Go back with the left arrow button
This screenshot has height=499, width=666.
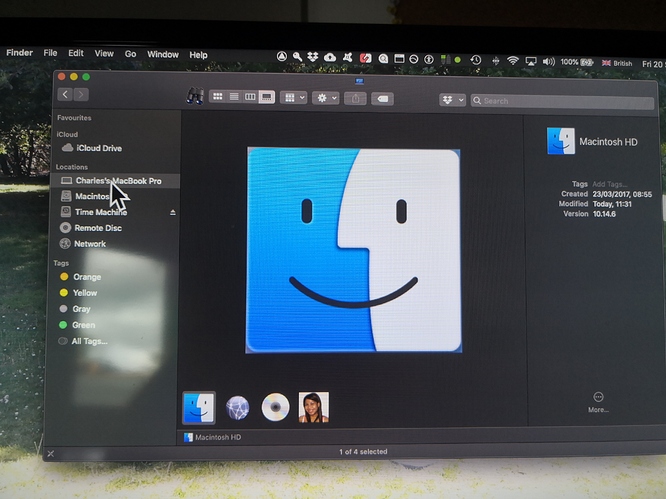point(65,94)
